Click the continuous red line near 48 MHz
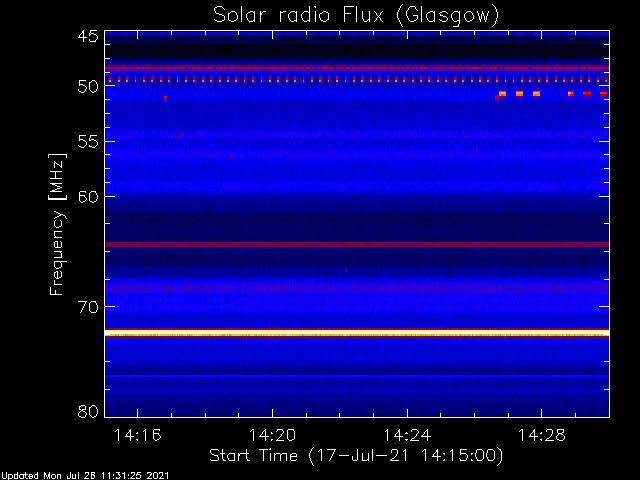 pos(357,68)
